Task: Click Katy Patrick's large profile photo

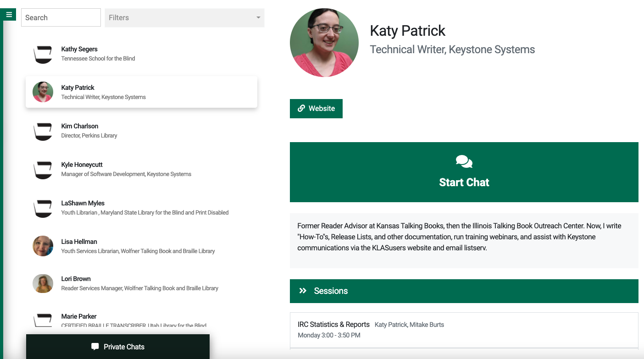Action: (x=324, y=42)
